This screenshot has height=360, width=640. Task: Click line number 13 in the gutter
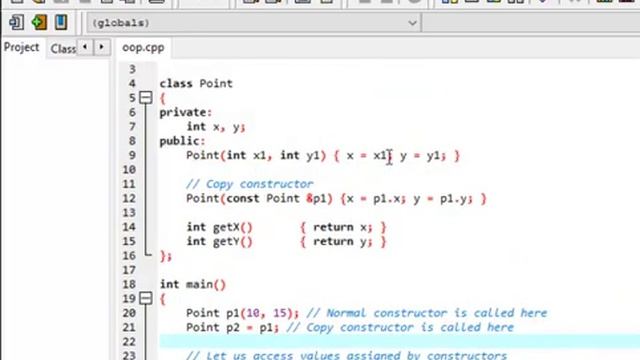point(129,213)
